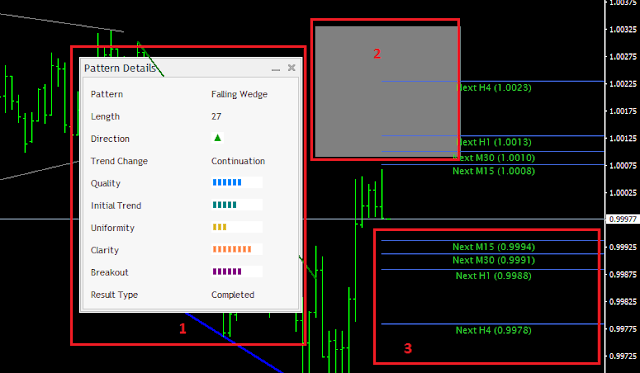This screenshot has height=373, width=640.
Task: Click the Quality row label
Action: 106,184
